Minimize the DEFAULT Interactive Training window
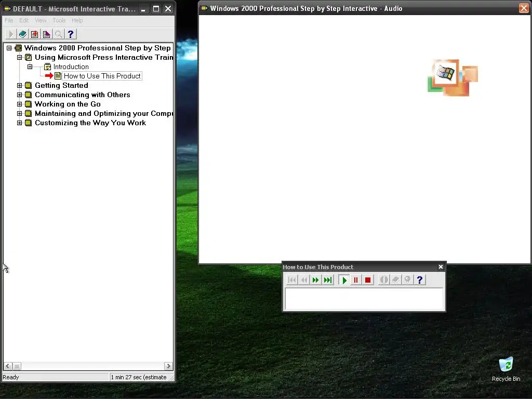Screen dimensions: 532x399 tap(143, 9)
